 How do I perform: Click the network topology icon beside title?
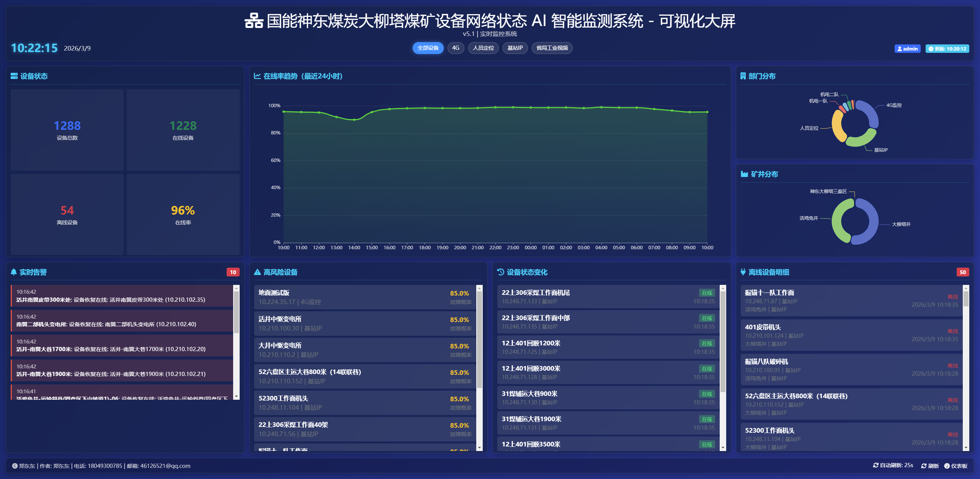click(254, 21)
